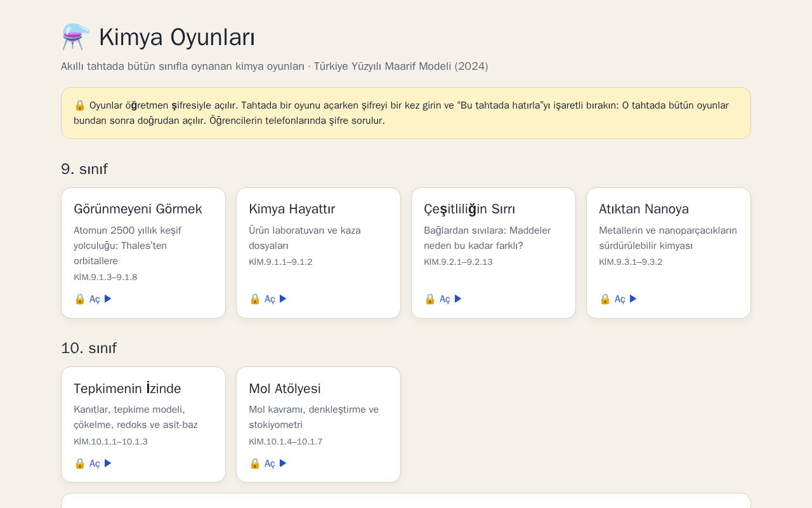This screenshot has height=508, width=812.
Task: Click the Kimya Oyunları page title
Action: [x=177, y=37]
